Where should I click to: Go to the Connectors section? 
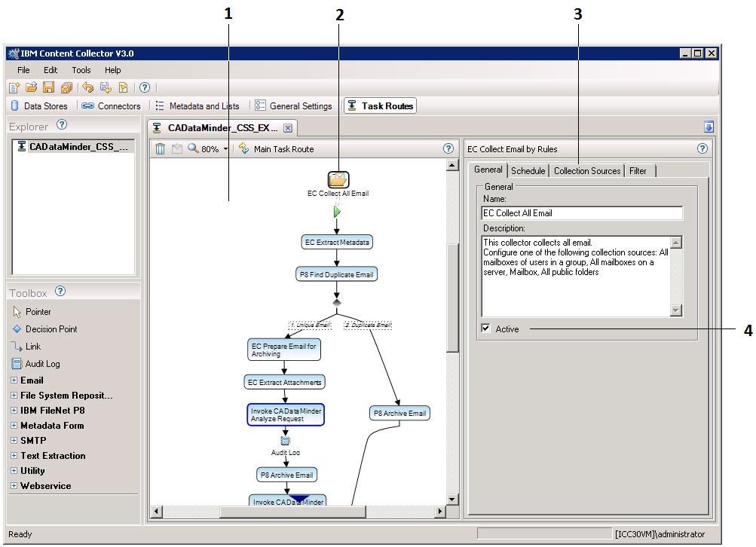click(x=112, y=106)
